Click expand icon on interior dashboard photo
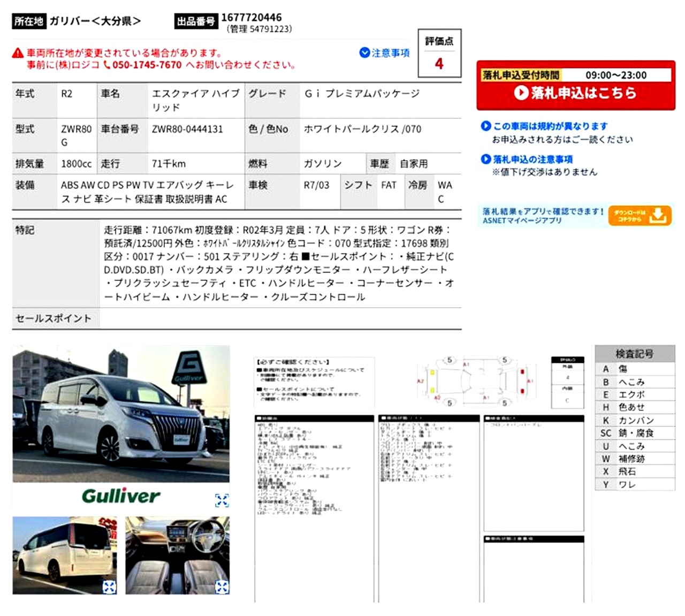The width and height of the screenshot is (685, 616). pyautogui.click(x=222, y=587)
